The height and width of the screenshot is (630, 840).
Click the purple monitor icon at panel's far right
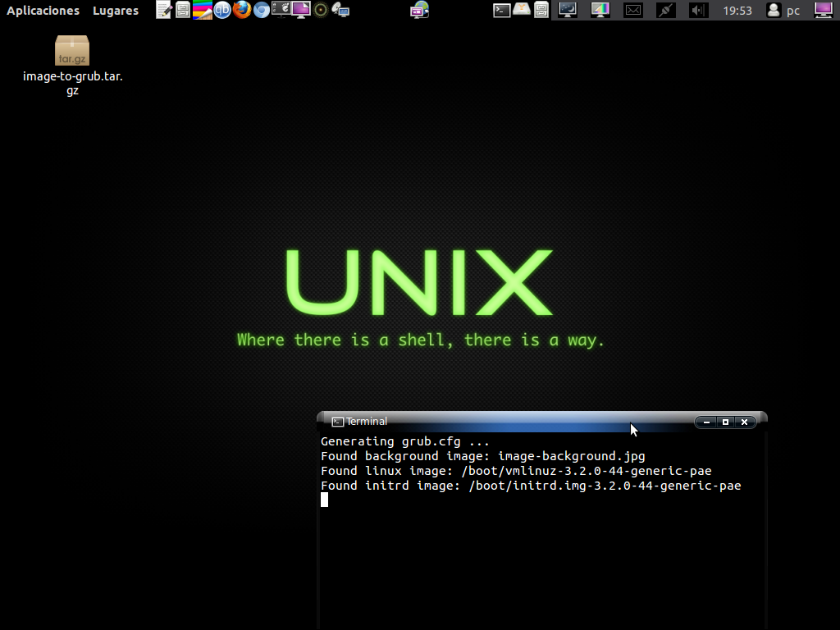click(824, 10)
